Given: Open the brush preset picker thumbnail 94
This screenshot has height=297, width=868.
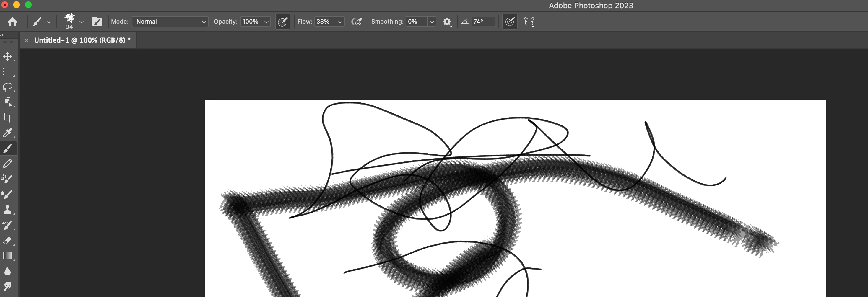Looking at the screenshot, I should click(x=69, y=22).
